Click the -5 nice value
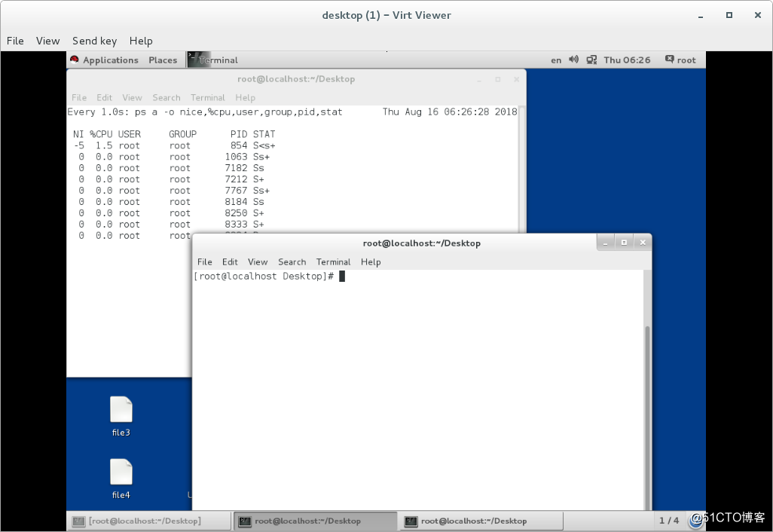773x532 pixels. (79, 145)
